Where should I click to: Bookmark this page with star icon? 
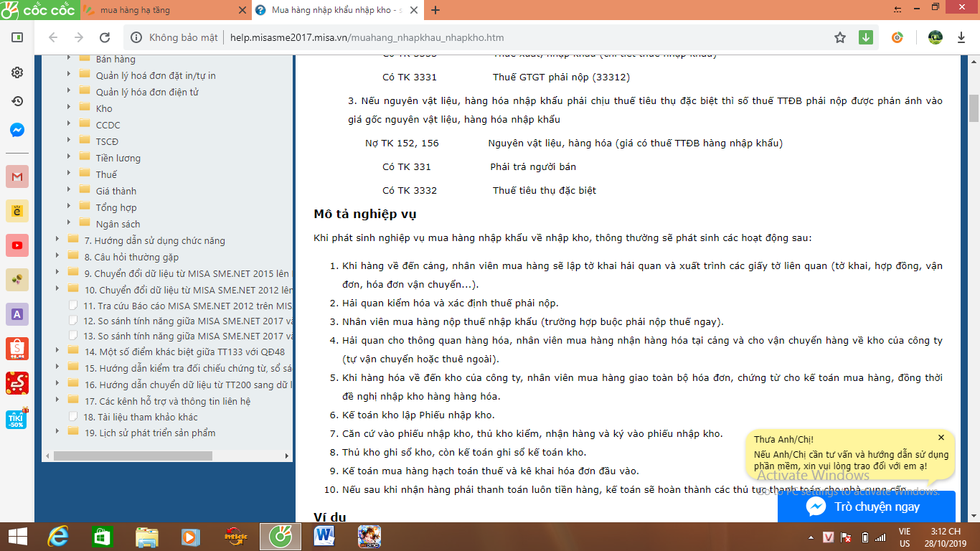[x=840, y=37]
